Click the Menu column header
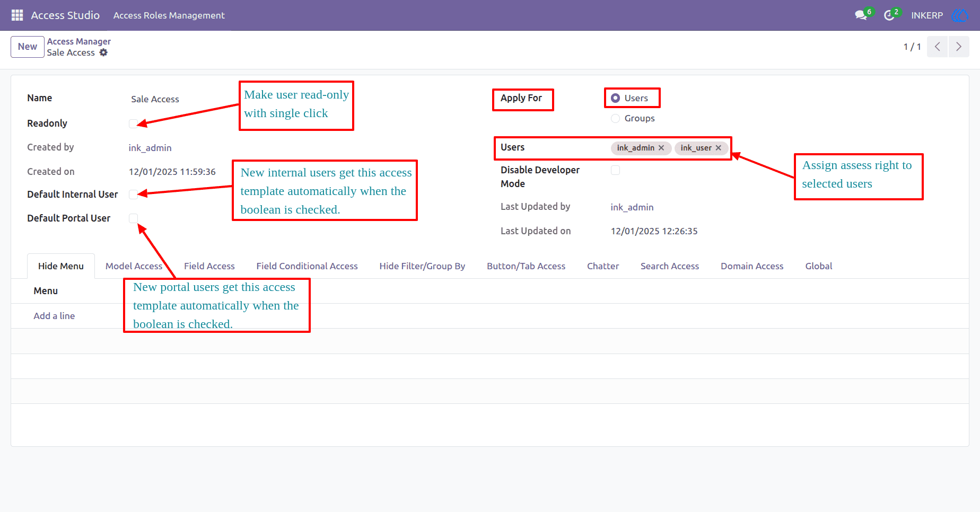Viewport: 980px width, 512px height. pos(46,291)
